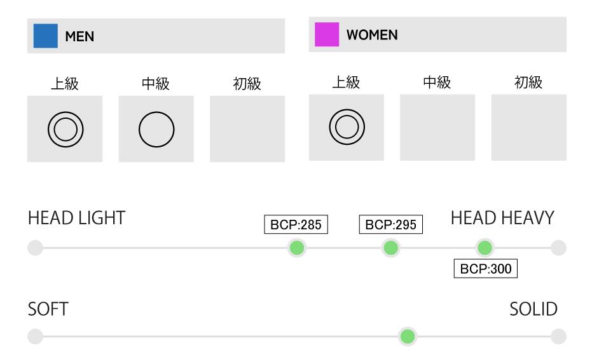
Task: Click the gray HEAD HEAVY slider endpoint
Action: (x=558, y=248)
